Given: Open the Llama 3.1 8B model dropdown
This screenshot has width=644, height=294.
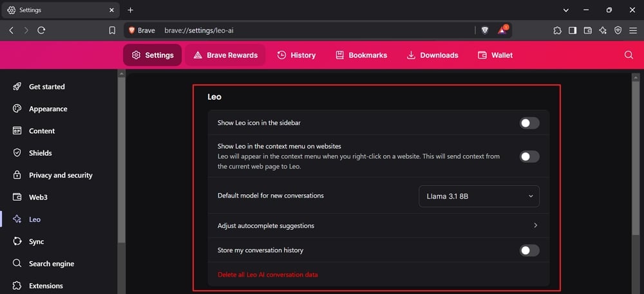Looking at the screenshot, I should pos(479,196).
